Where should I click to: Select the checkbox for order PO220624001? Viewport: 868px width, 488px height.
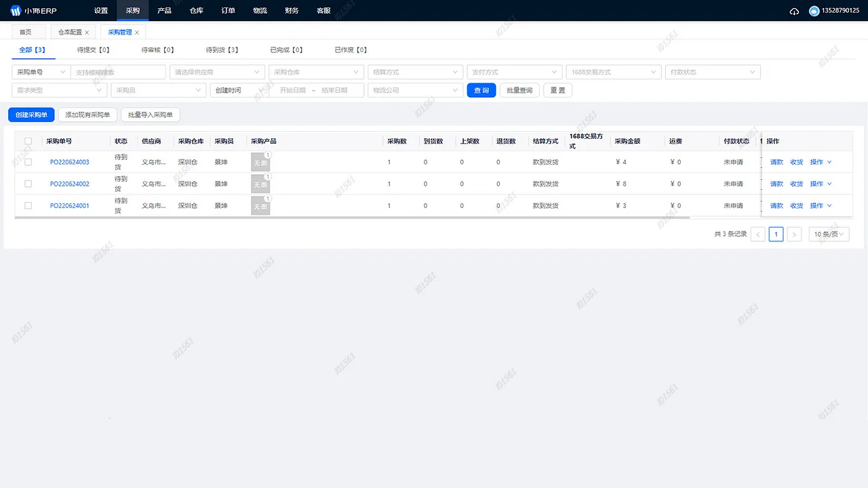coord(28,205)
